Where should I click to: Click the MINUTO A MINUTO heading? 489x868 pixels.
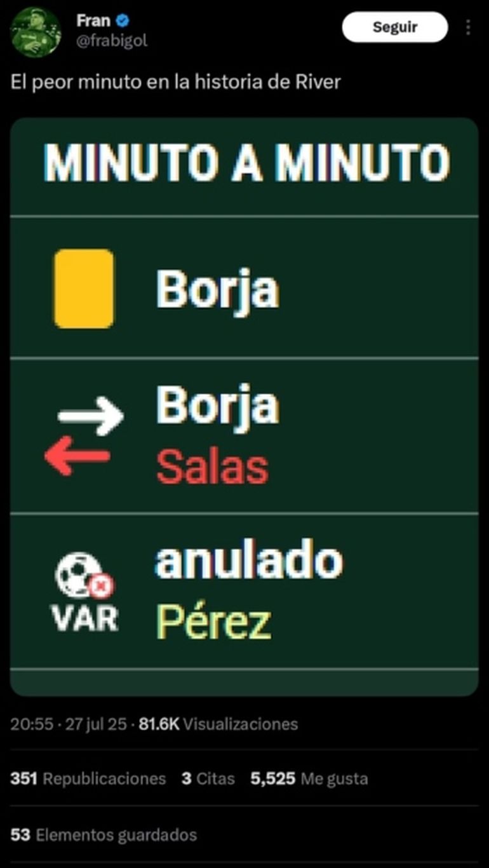point(247,164)
